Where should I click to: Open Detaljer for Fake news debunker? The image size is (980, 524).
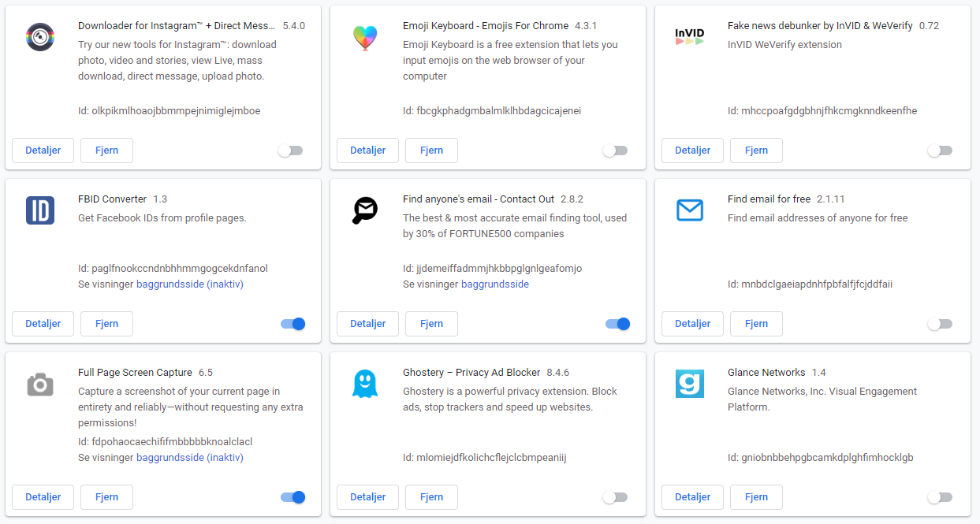692,151
